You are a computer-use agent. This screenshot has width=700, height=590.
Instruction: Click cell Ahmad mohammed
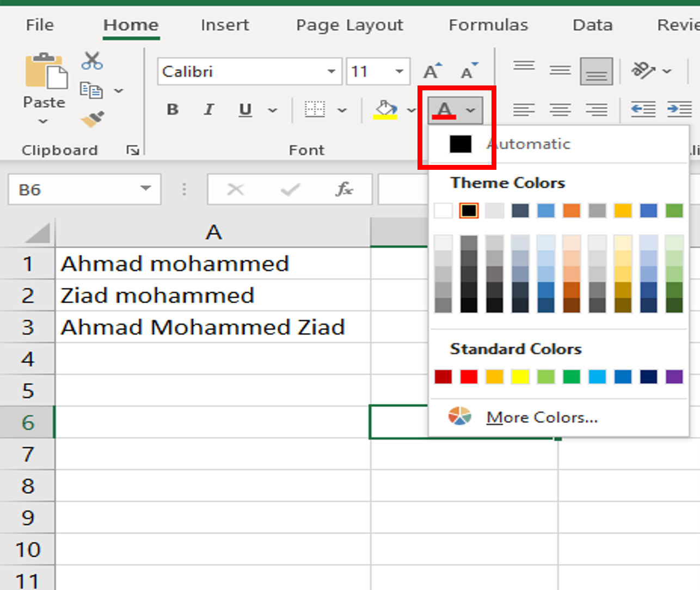(x=213, y=264)
